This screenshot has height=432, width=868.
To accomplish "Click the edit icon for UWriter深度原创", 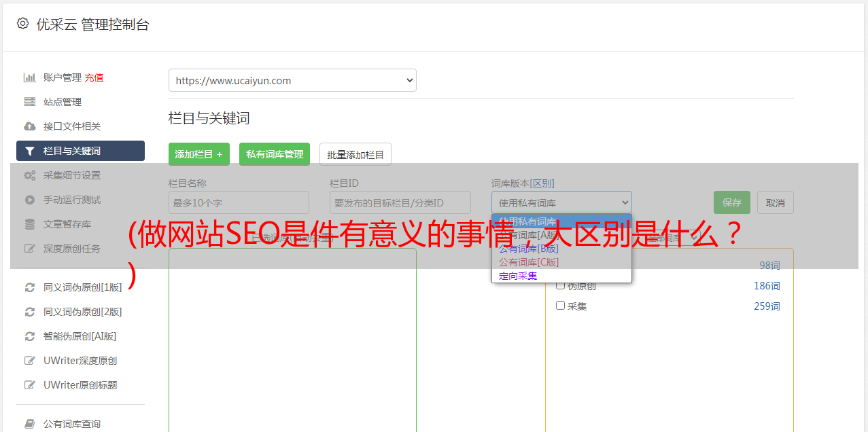I will coord(29,361).
